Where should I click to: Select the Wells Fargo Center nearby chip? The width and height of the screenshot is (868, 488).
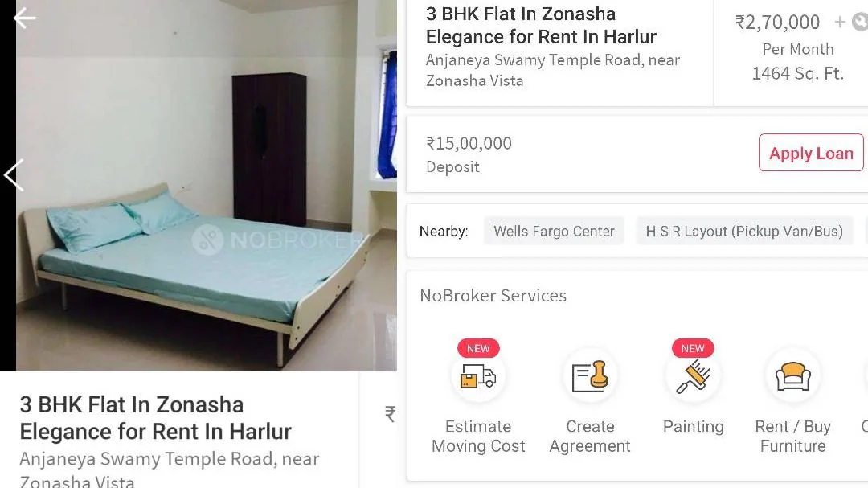coord(554,231)
